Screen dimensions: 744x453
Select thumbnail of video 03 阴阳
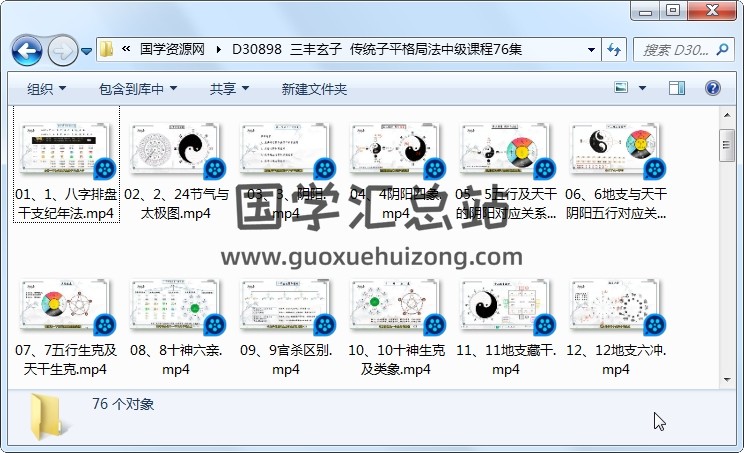285,148
